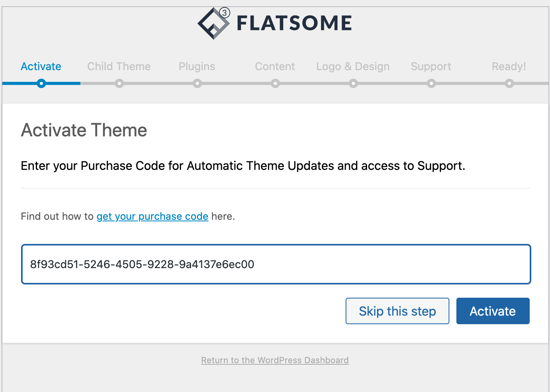Image resolution: width=550 pixels, height=392 pixels.
Task: Jump to the Support tab
Action: point(431,67)
